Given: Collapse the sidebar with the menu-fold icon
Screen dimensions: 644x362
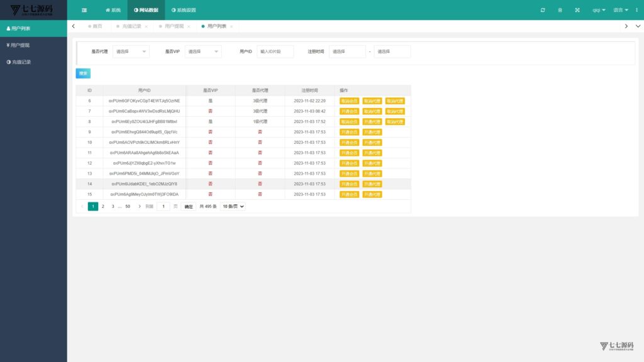Looking at the screenshot, I should click(84, 10).
